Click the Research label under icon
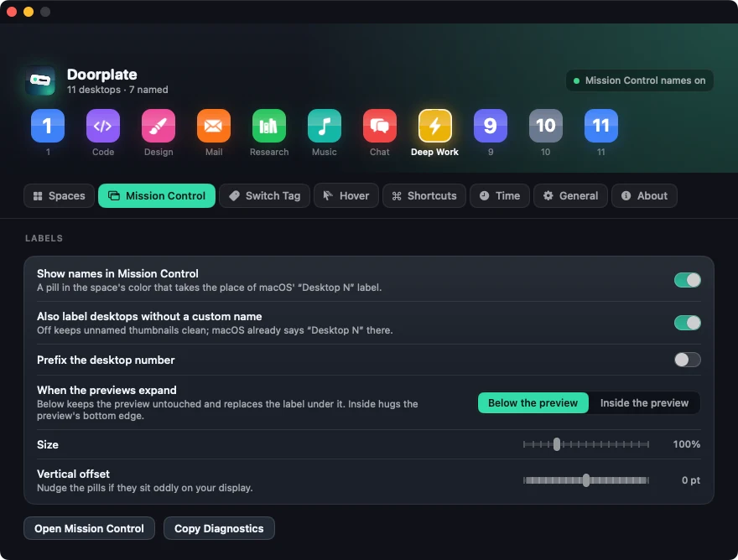Screen dimensions: 738x560 [269, 152]
